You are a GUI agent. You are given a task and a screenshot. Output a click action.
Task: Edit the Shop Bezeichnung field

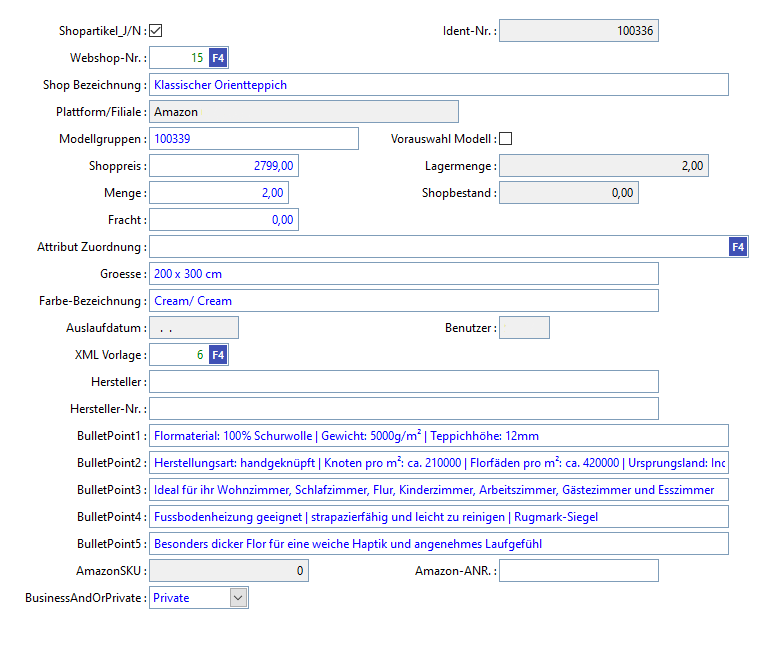[439, 85]
